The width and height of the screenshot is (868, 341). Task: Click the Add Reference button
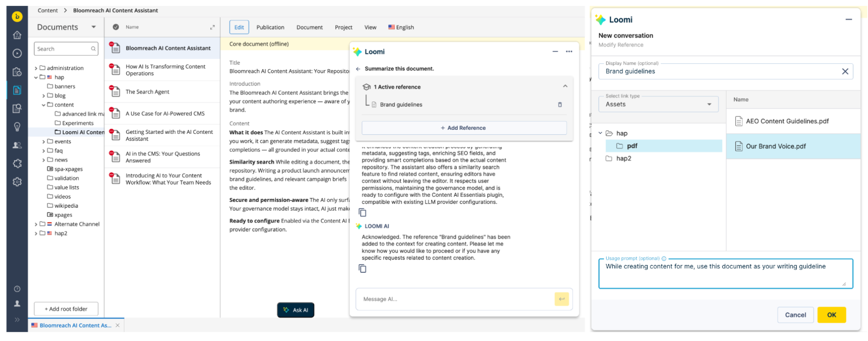point(464,128)
